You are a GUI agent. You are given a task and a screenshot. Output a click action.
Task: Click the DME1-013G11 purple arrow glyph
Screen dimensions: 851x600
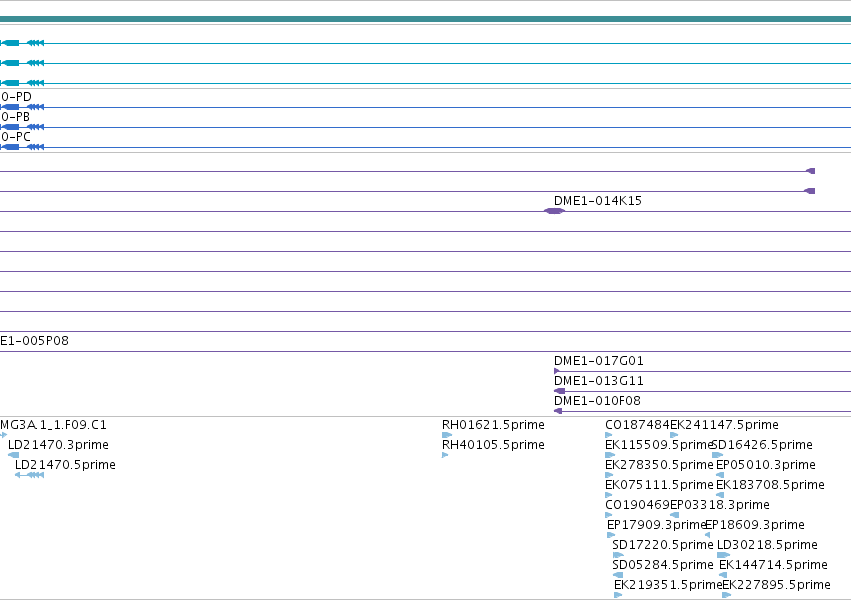pos(559,391)
